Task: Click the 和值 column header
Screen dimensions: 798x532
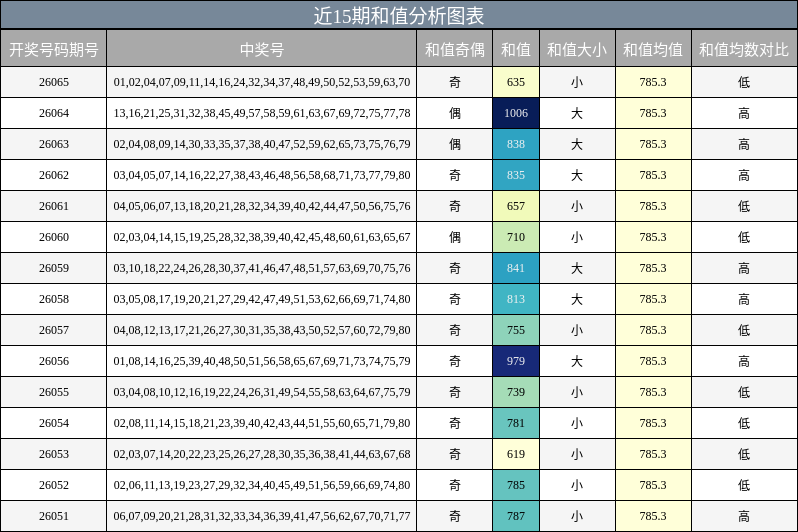Action: (516, 49)
